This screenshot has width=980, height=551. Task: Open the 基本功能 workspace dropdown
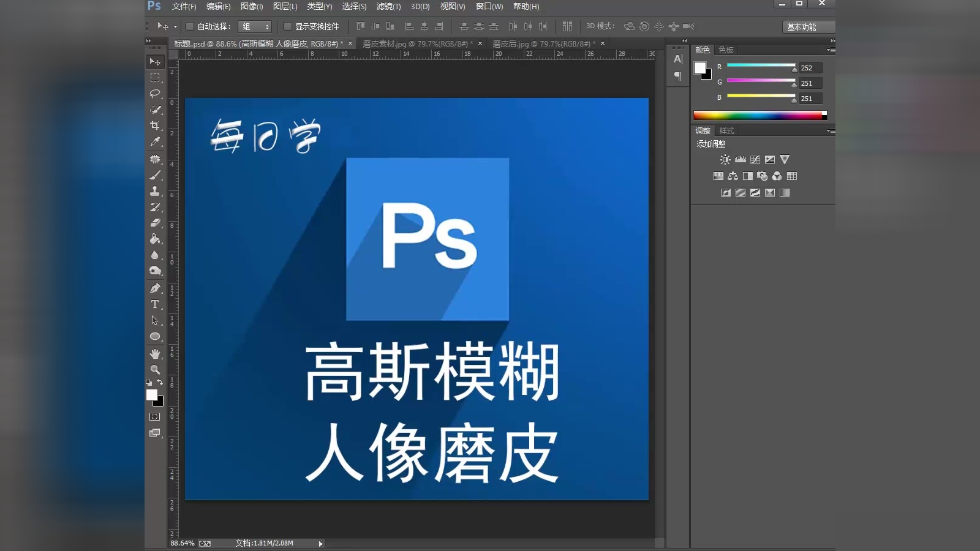point(809,27)
